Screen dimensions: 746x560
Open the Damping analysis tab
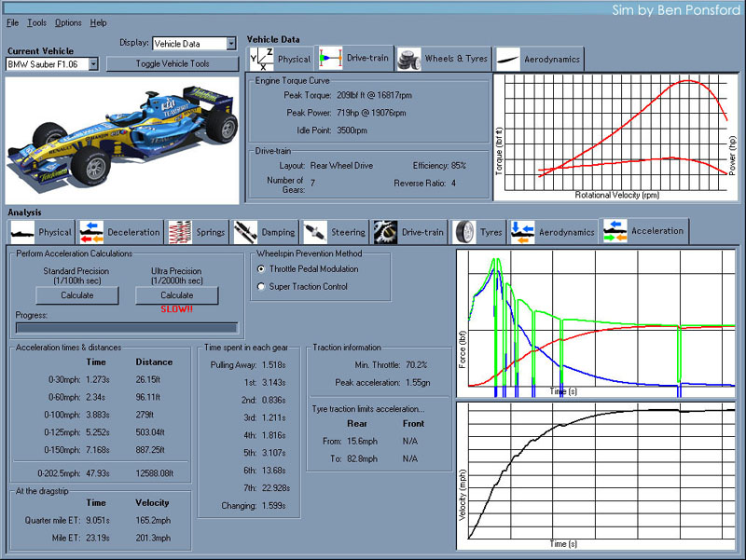pyautogui.click(x=265, y=232)
